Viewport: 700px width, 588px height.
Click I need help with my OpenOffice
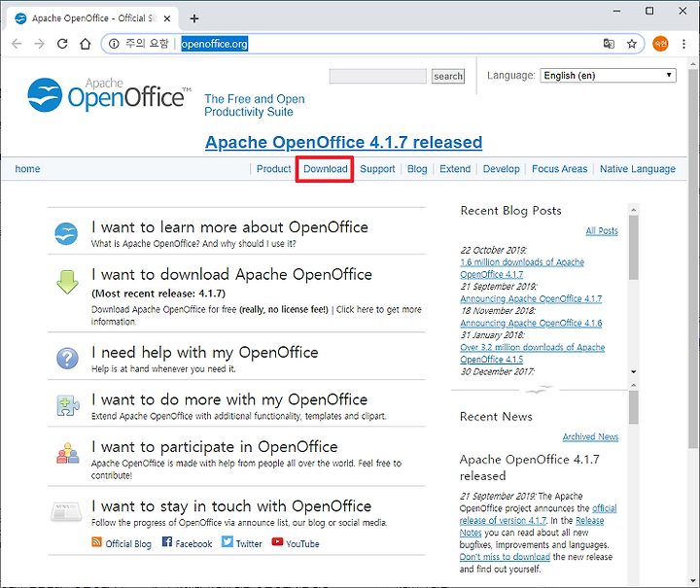(x=205, y=353)
